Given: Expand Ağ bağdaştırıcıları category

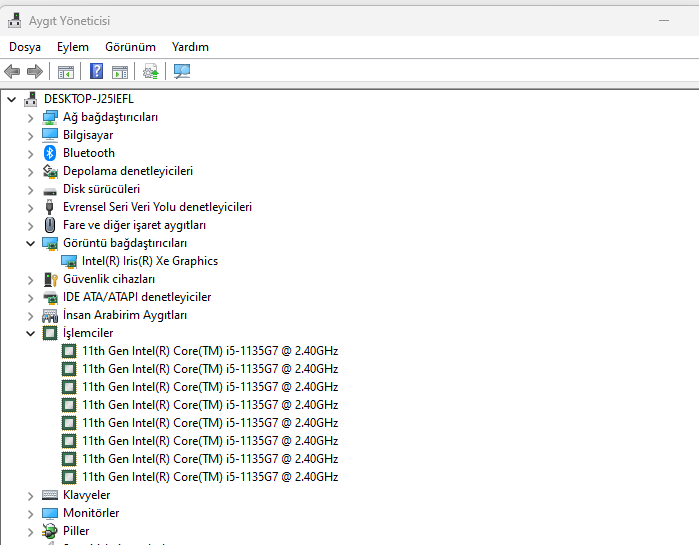Looking at the screenshot, I should coord(30,118).
